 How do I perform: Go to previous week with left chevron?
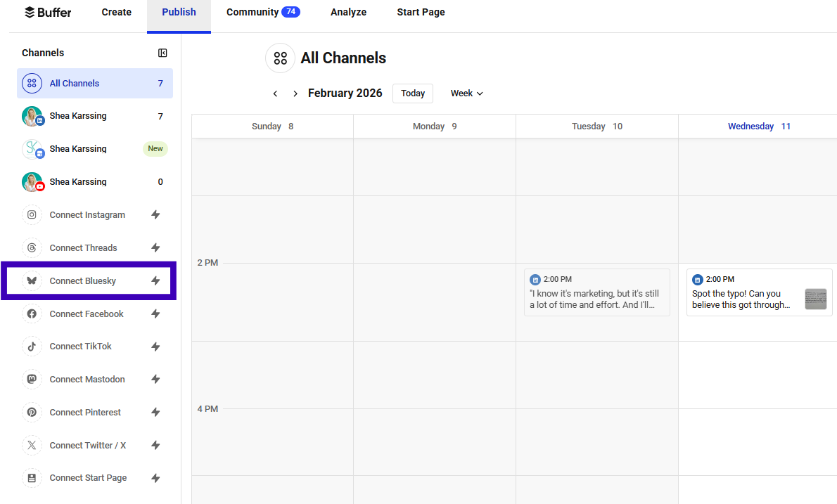click(275, 93)
